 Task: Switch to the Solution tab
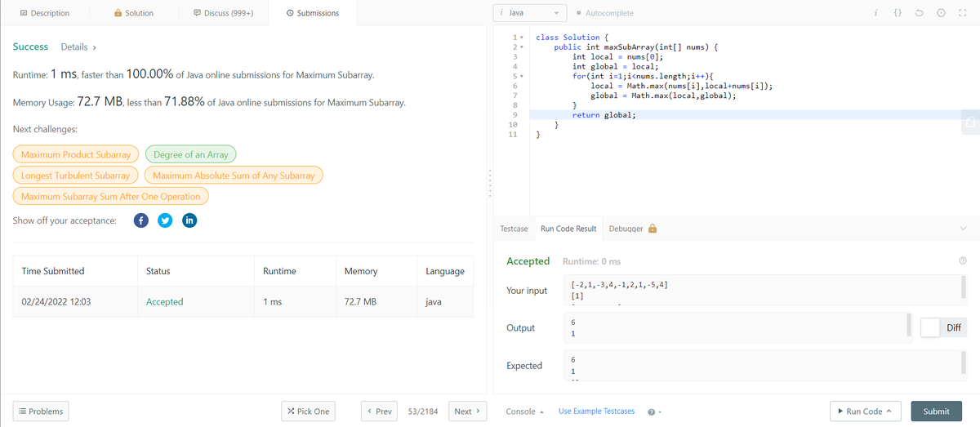[134, 13]
